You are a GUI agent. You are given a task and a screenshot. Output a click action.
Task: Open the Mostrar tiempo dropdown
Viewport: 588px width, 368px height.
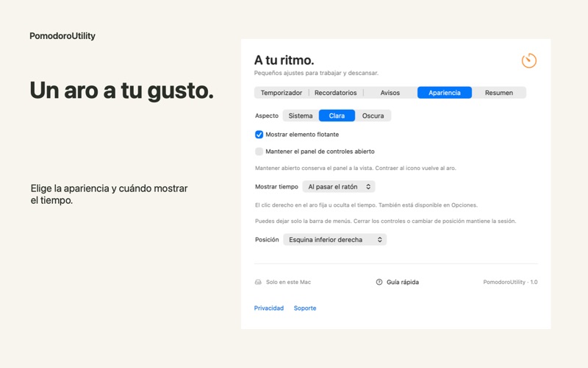(339, 187)
